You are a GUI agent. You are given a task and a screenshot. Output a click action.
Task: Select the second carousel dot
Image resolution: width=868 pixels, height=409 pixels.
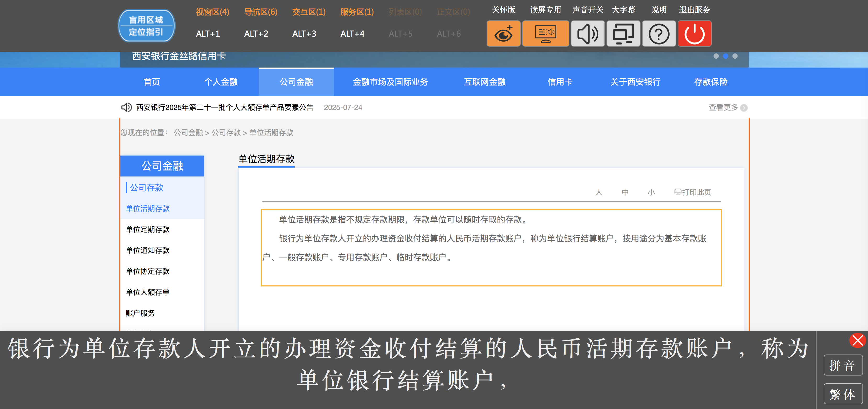(725, 56)
